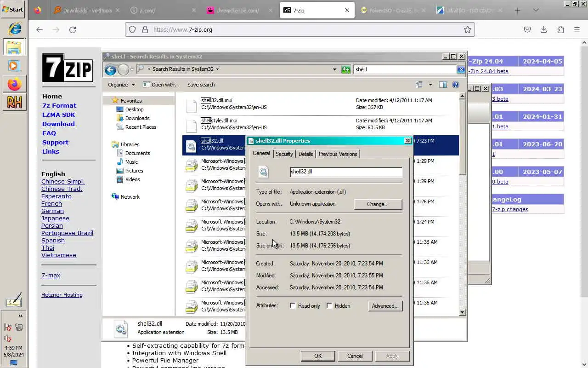Click the tracking protection shield icon
588x368 pixels.
[132, 29]
